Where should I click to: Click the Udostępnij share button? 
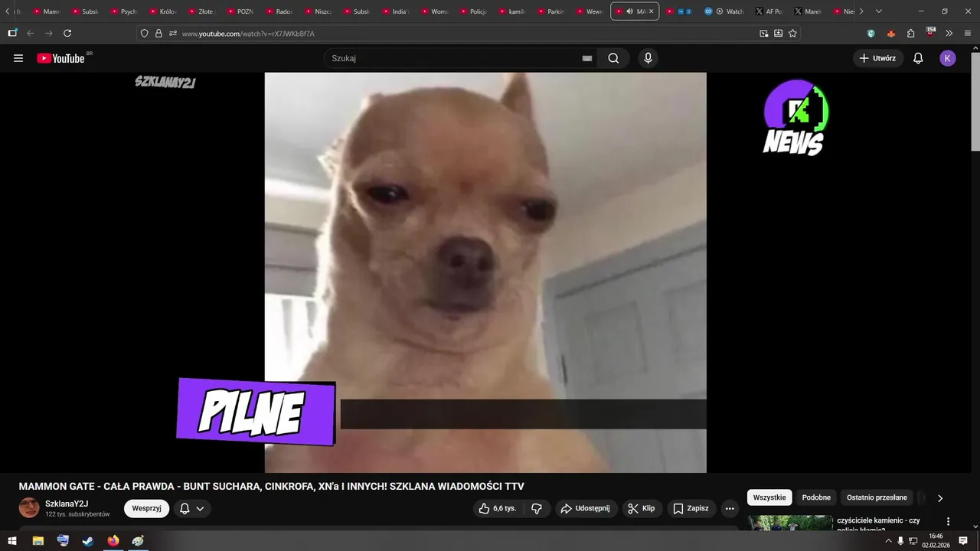click(585, 508)
